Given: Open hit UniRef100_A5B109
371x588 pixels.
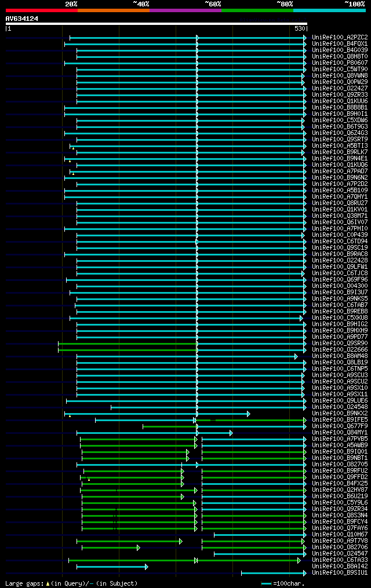Looking at the screenshot, I should click(x=340, y=191).
